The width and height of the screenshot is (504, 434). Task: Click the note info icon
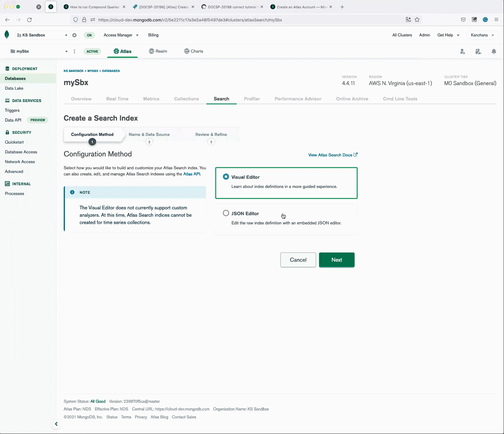[72, 192]
